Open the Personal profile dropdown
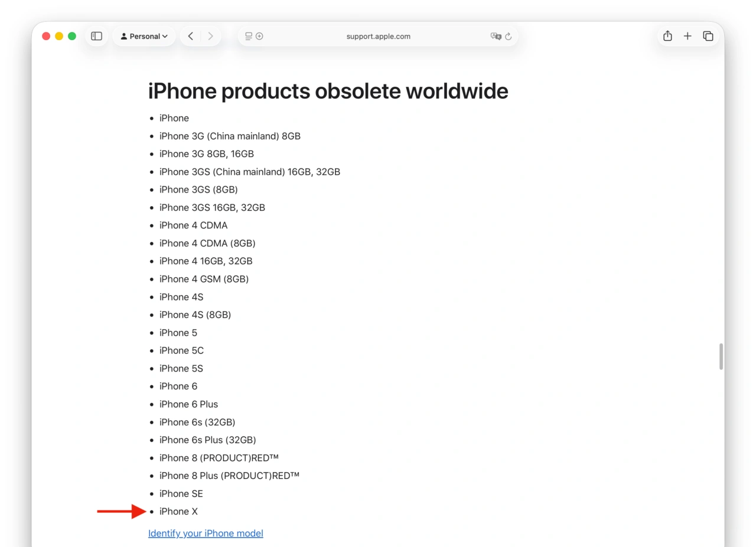The height and width of the screenshot is (547, 756). pos(144,36)
